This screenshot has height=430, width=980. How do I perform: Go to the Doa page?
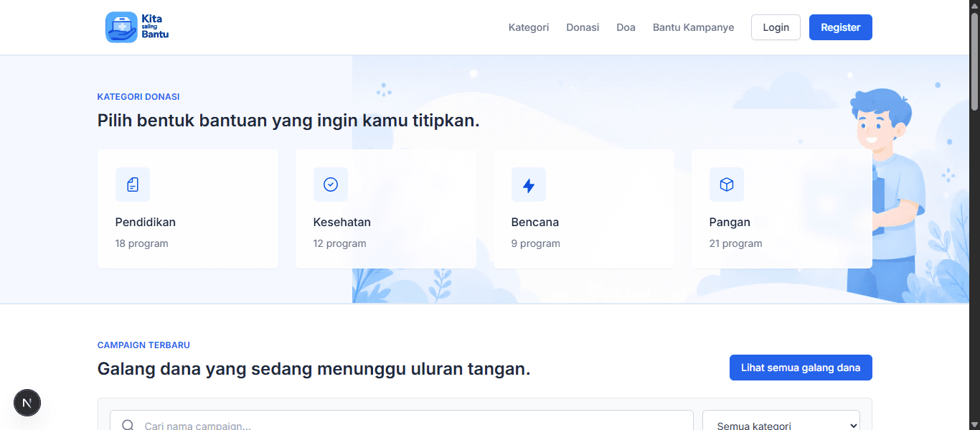tap(626, 27)
